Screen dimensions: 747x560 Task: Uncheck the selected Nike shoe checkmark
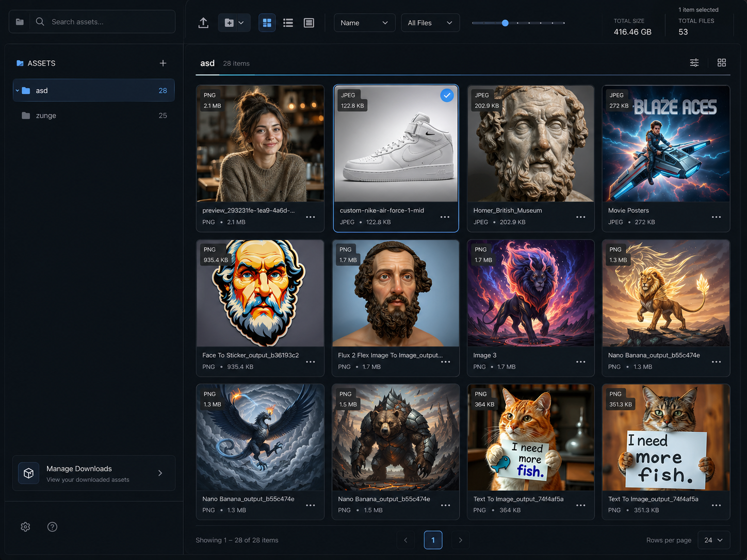[447, 95]
